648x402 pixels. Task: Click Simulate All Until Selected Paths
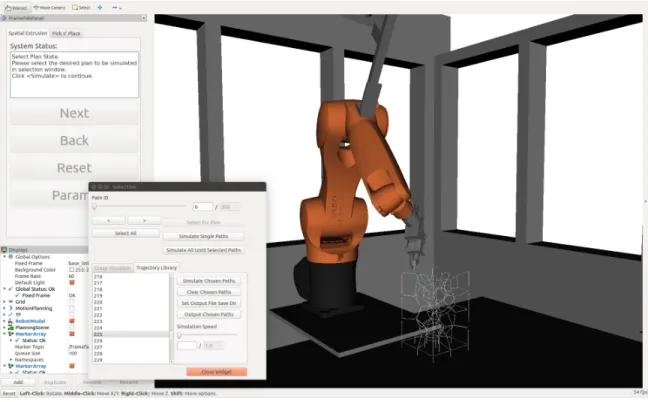203,250
